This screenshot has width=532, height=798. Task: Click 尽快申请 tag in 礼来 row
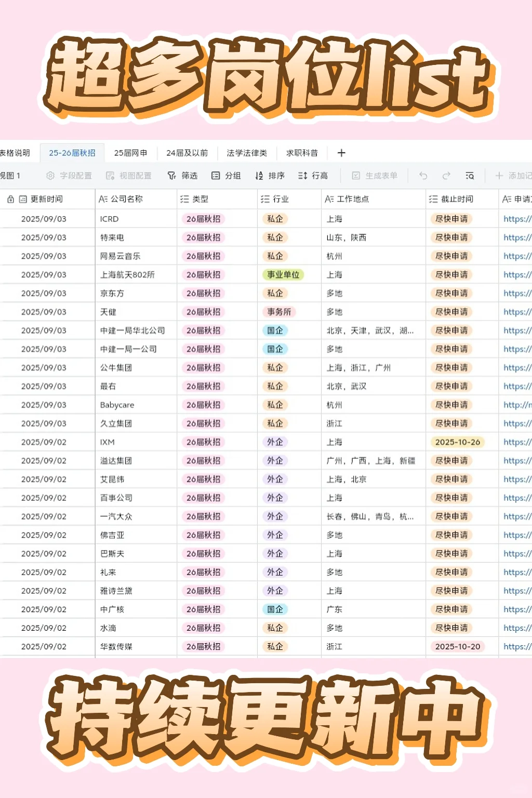tap(451, 572)
